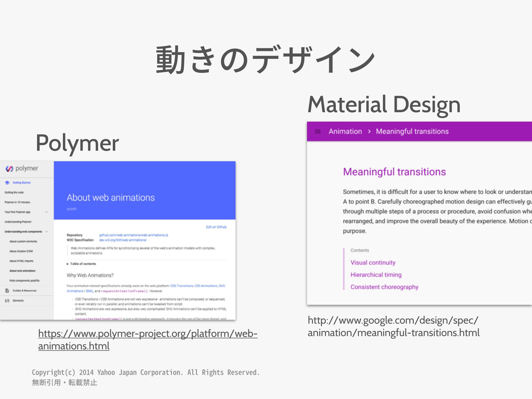Click the 'SMIL' link
The width and height of the screenshot is (532, 399).
point(89,291)
